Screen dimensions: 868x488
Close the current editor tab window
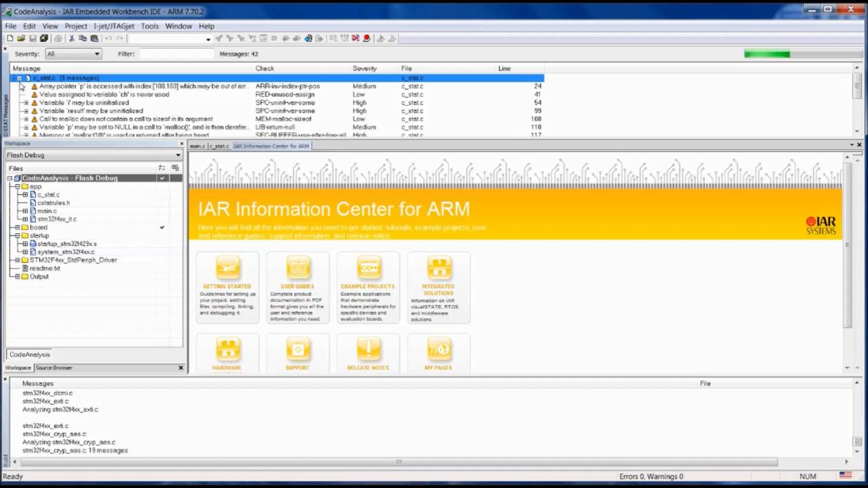859,145
